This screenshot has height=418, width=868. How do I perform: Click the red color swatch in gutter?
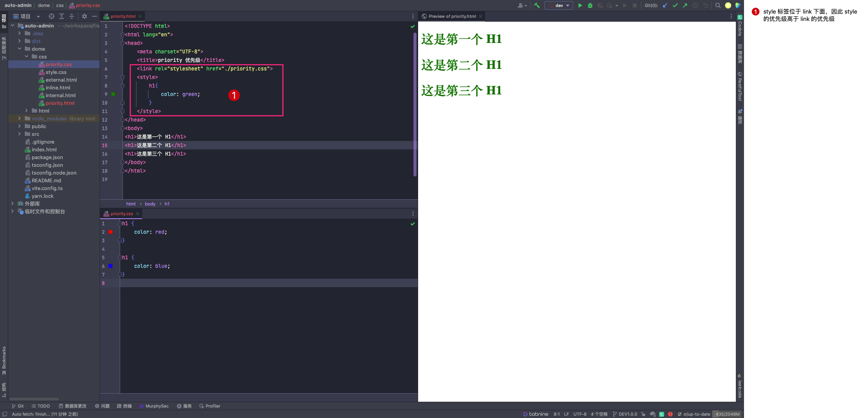(110, 232)
